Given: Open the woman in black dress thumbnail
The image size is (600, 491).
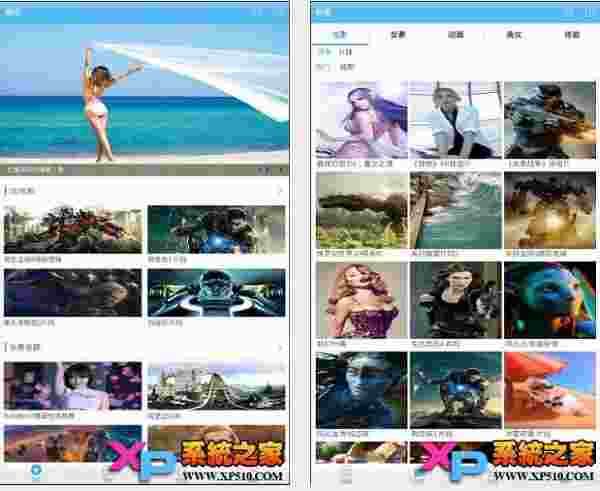Looking at the screenshot, I should (455, 300).
